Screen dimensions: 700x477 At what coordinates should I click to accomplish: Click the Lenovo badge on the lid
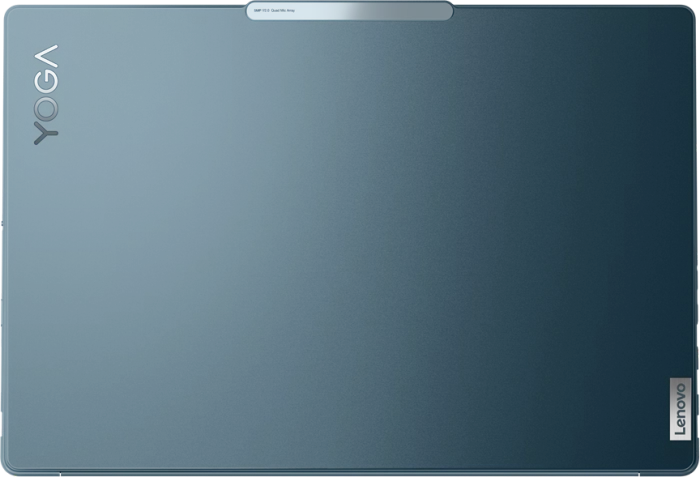click(680, 409)
